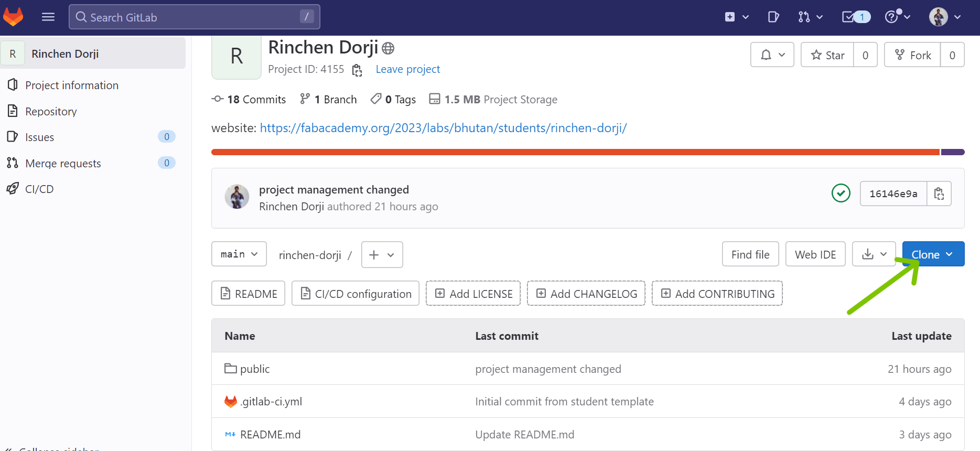Expand the main branch selector

[239, 254]
